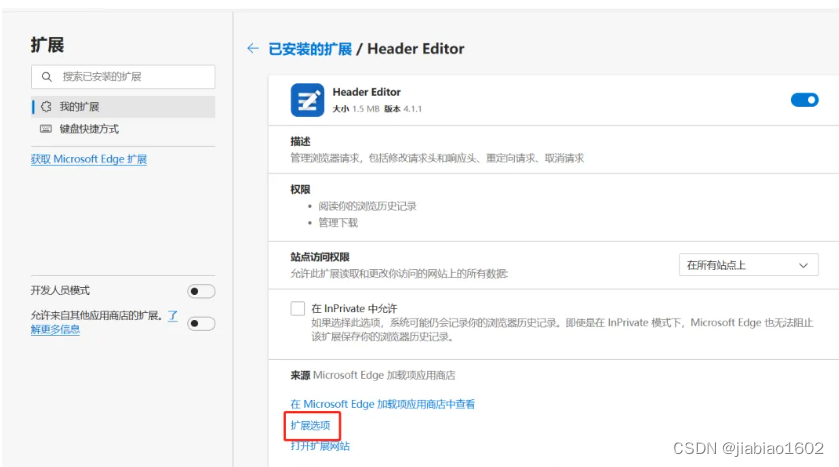Image resolution: width=839 pixels, height=467 pixels.
Task: Open the 扩展选项 link
Action: [310, 425]
